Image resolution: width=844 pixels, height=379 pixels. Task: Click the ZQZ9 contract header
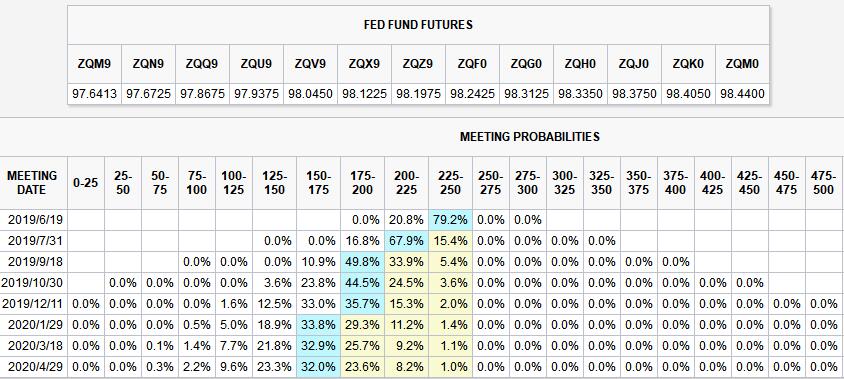[418, 64]
